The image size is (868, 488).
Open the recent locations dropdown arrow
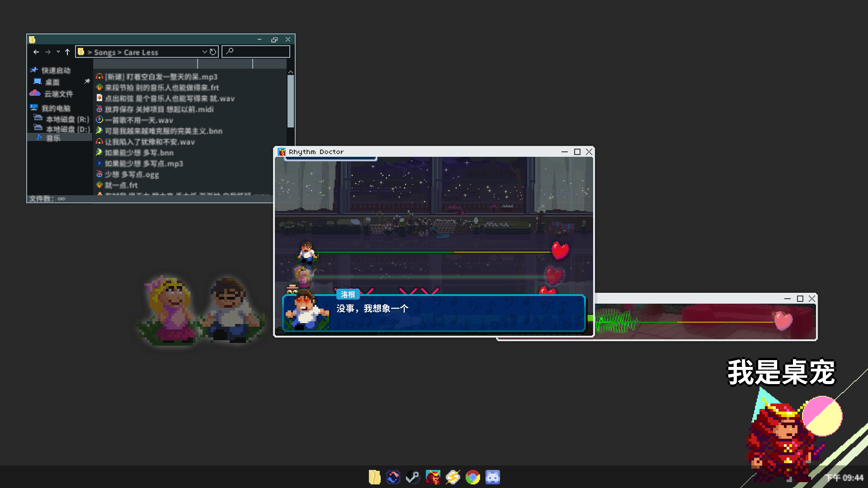[58, 52]
